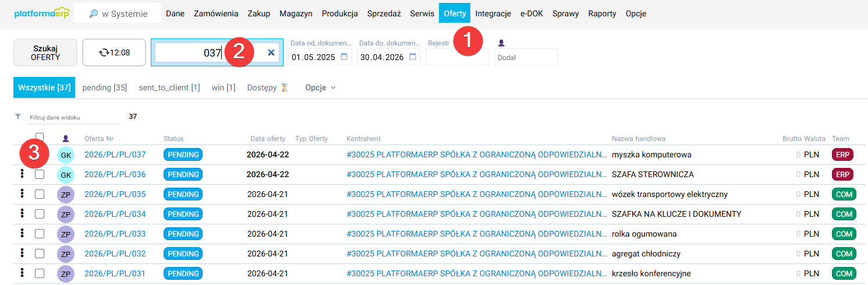Click PENDING status badge of offer 037
868x285 pixels.
(x=183, y=155)
